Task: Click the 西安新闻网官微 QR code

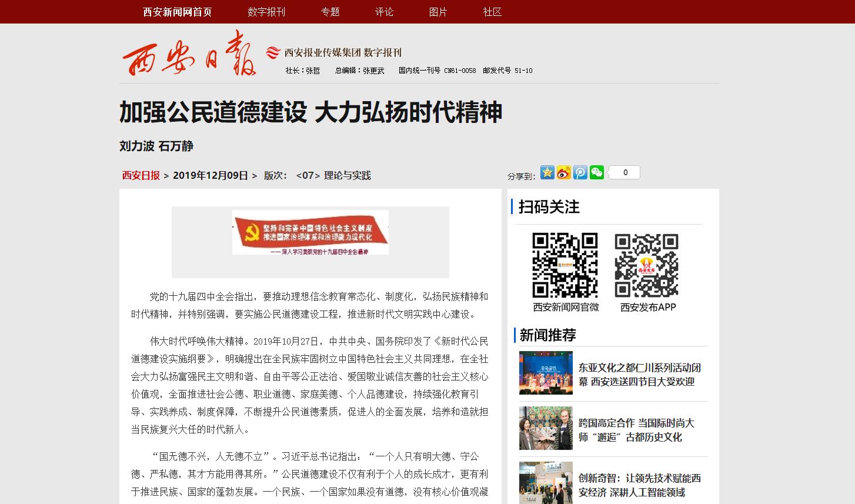Action: tap(565, 265)
